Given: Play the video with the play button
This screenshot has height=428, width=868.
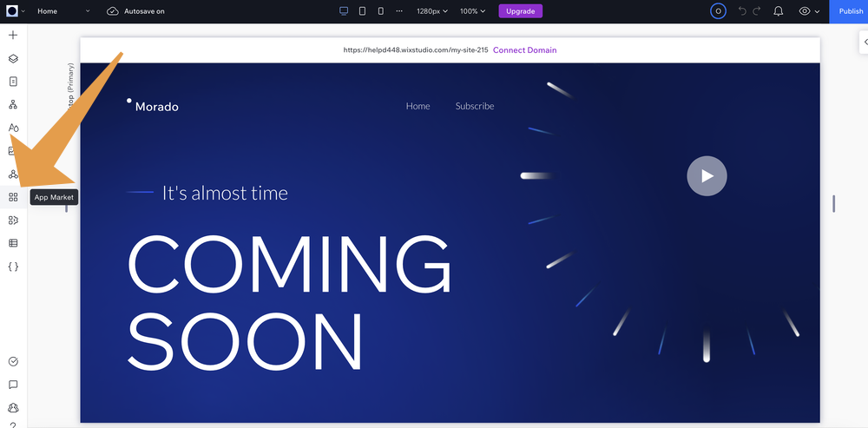Looking at the screenshot, I should [707, 176].
